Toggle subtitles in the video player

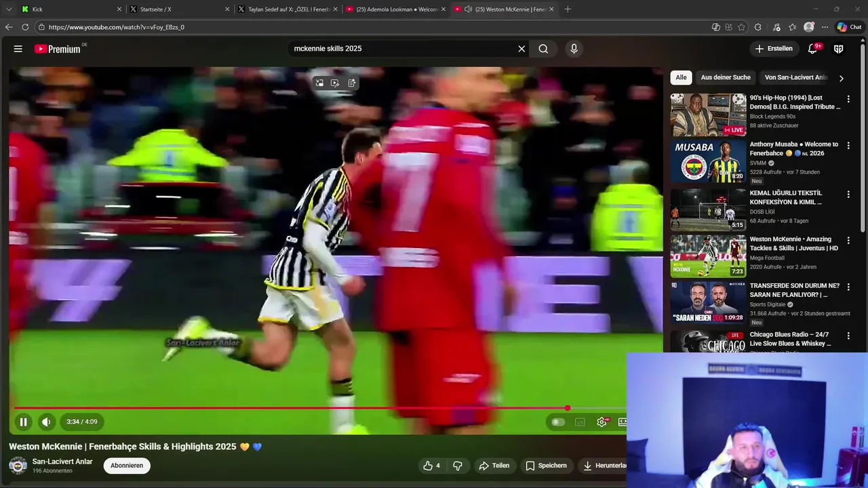(580, 422)
